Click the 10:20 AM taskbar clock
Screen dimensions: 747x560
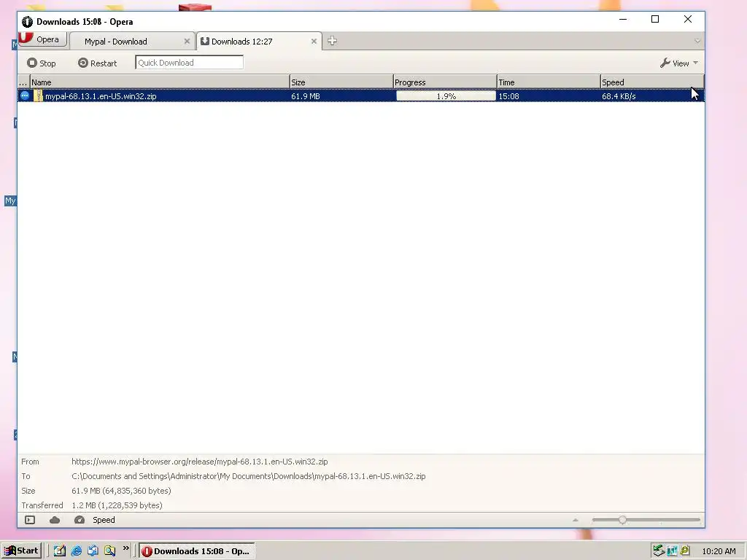(719, 551)
